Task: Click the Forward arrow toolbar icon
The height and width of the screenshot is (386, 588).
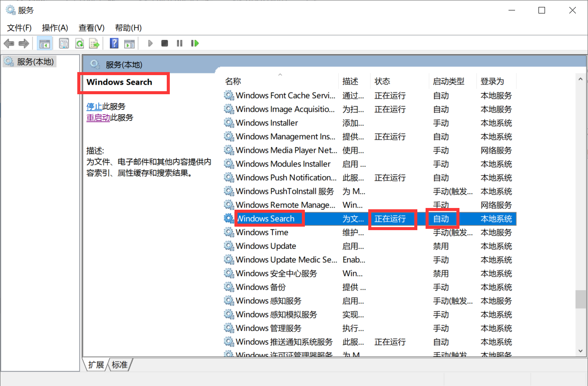Action: 24,43
